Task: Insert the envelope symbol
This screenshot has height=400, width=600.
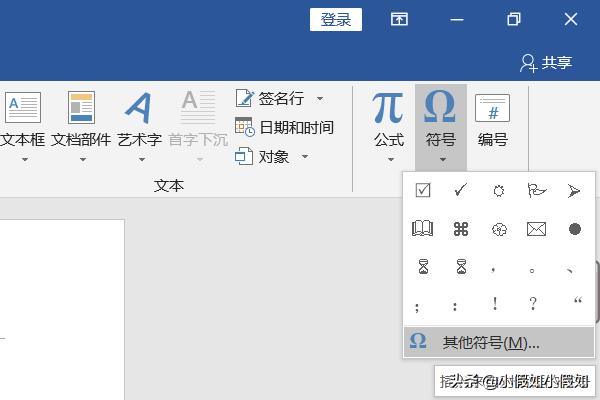Action: (536, 229)
